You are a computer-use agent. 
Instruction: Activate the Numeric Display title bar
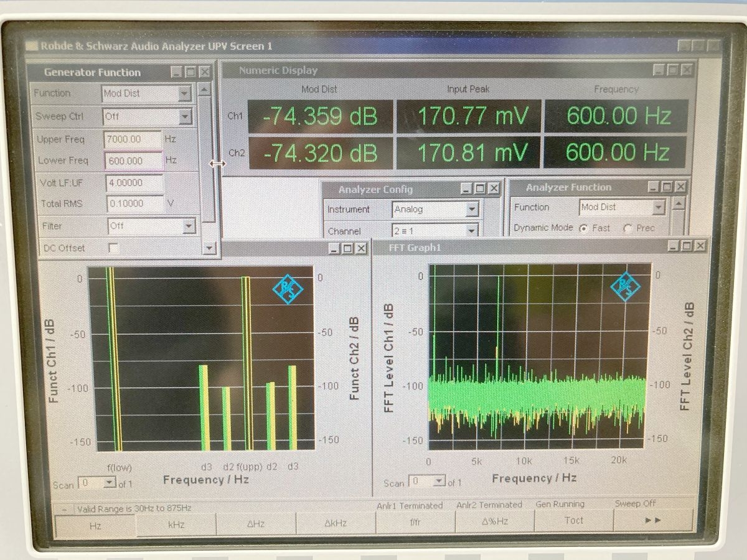(458, 70)
